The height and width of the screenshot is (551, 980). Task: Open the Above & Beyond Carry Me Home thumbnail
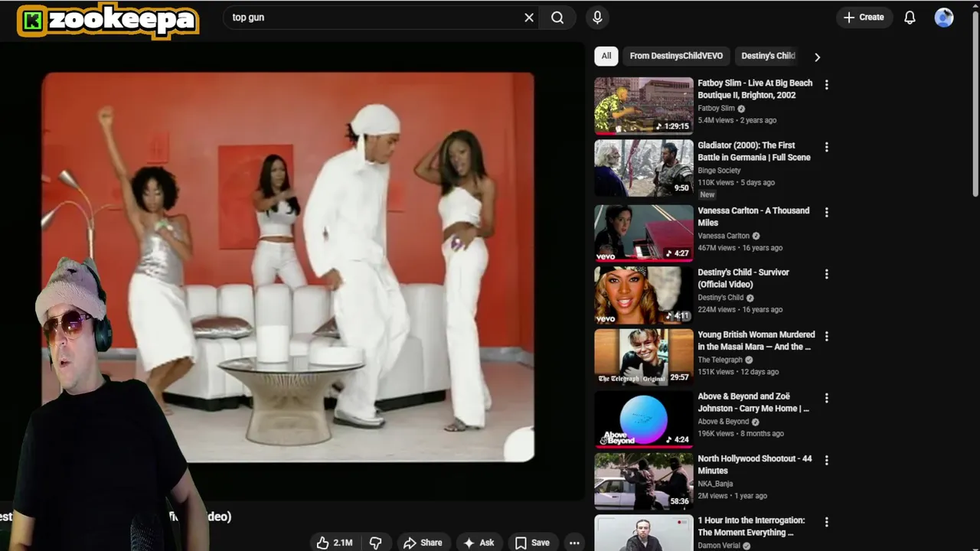[x=644, y=419]
